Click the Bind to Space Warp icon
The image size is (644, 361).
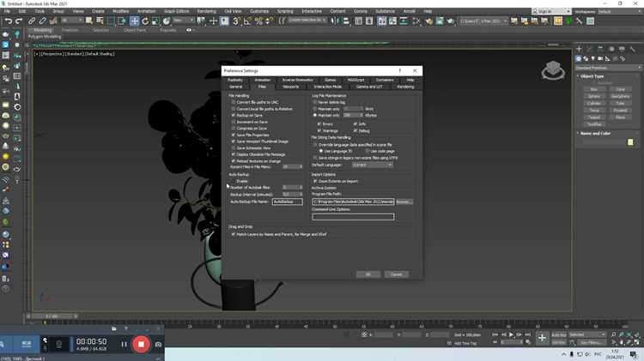pos(53,21)
